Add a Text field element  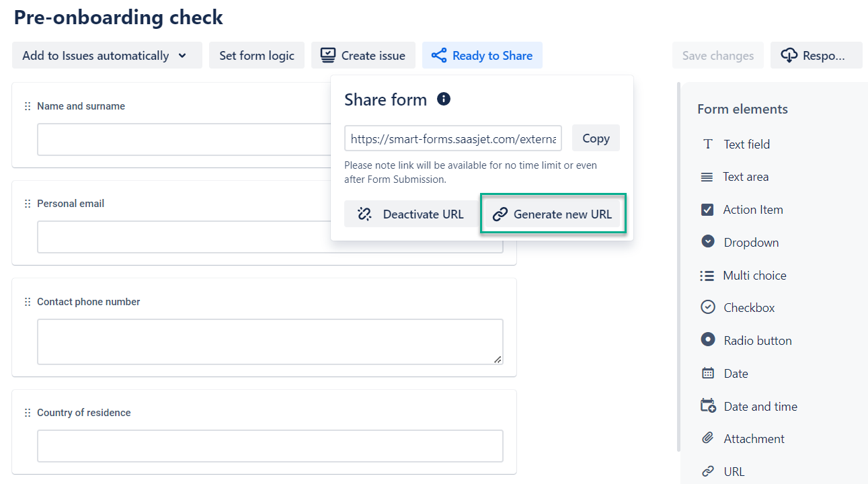[x=746, y=145]
